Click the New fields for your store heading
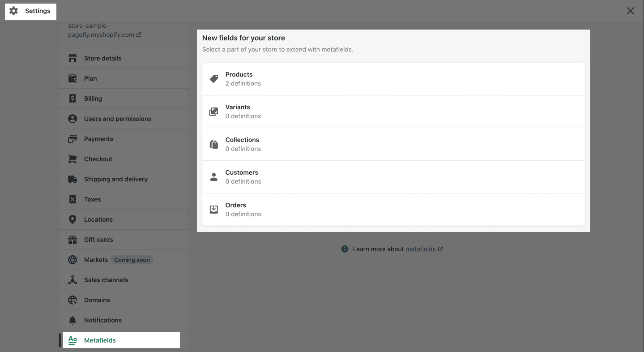The height and width of the screenshot is (352, 644). [x=243, y=38]
